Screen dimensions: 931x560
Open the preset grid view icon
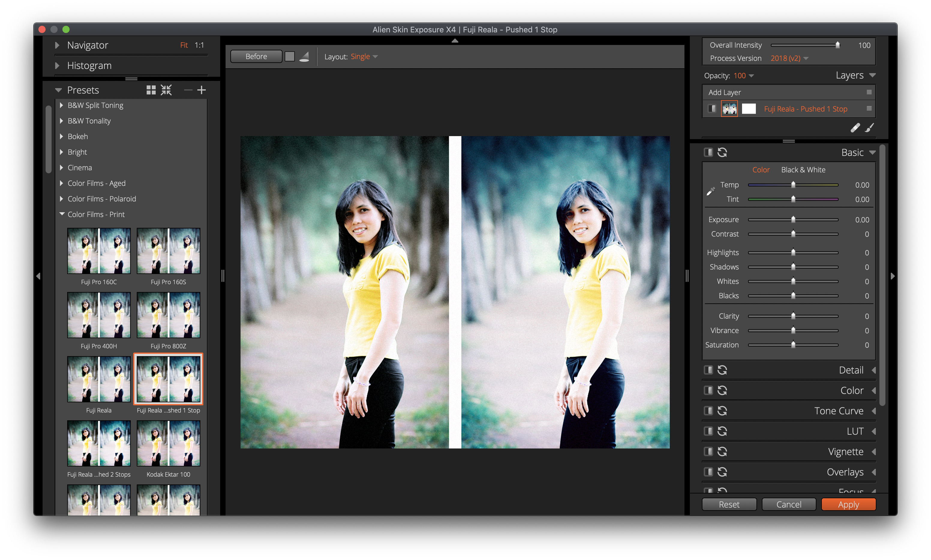point(151,90)
